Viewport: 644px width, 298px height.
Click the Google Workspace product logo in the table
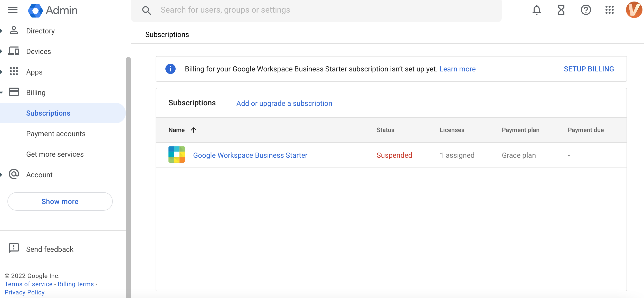(176, 155)
